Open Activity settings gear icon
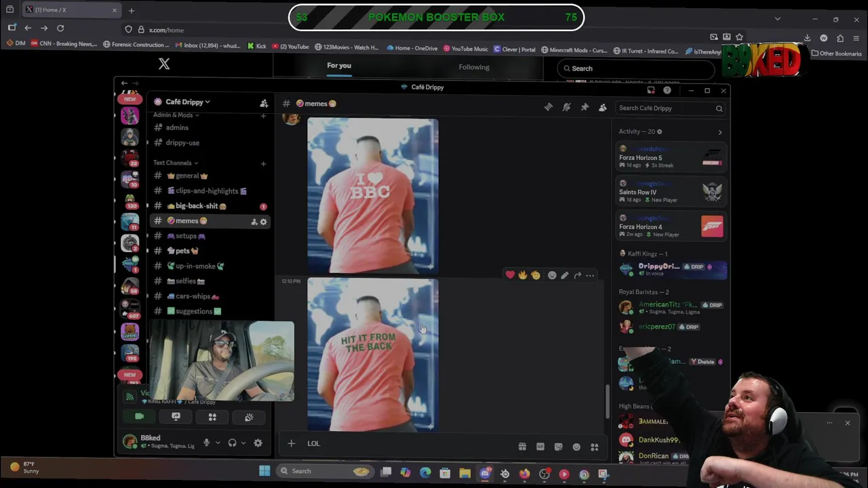 tap(659, 131)
